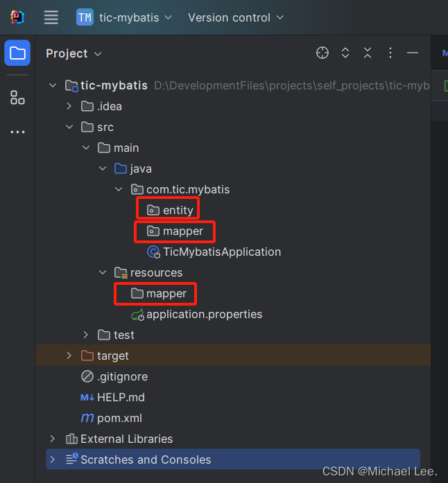Open the hamburger main menu
This screenshot has height=483, width=448.
coord(51,17)
